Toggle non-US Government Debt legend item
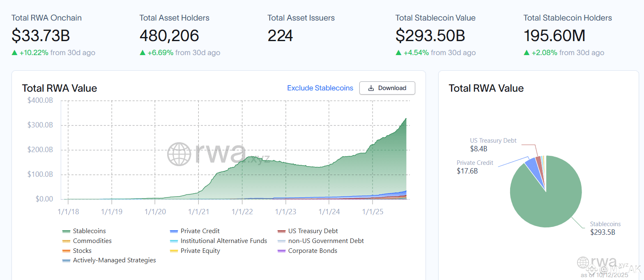The height and width of the screenshot is (280, 644). click(x=326, y=241)
